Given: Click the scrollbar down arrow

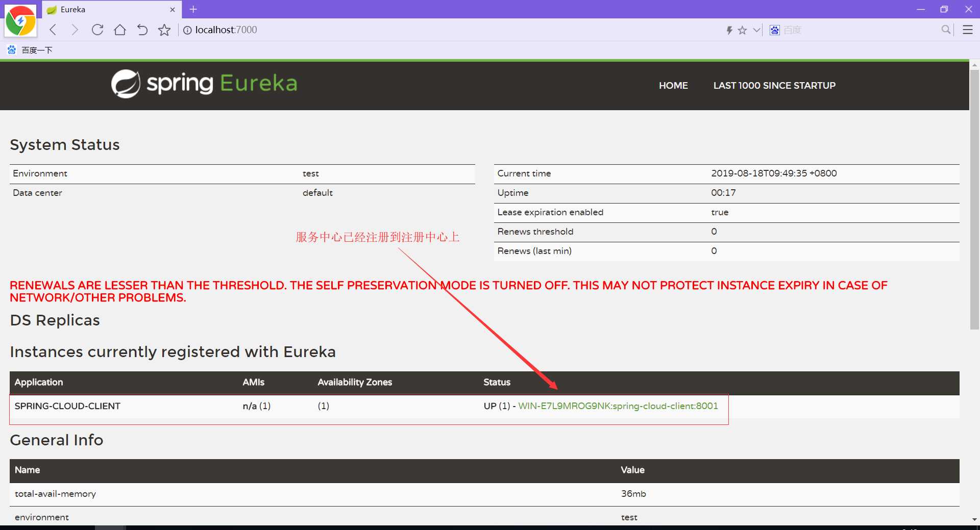Looking at the screenshot, I should [974, 519].
